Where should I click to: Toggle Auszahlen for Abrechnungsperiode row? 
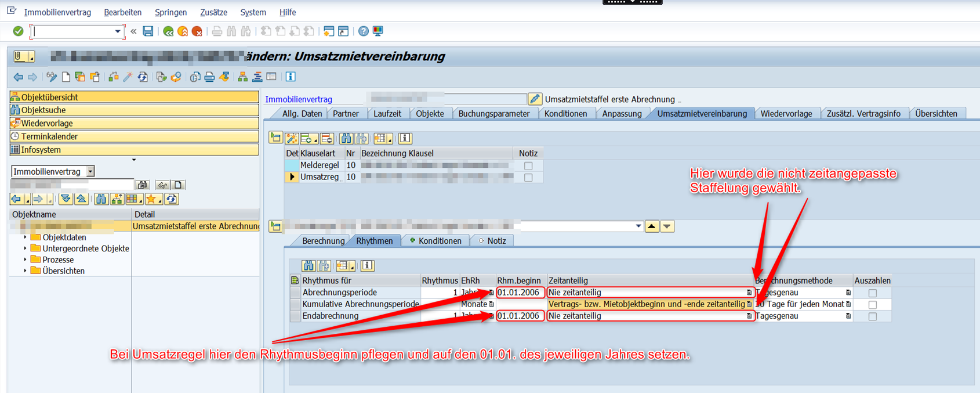(873, 293)
